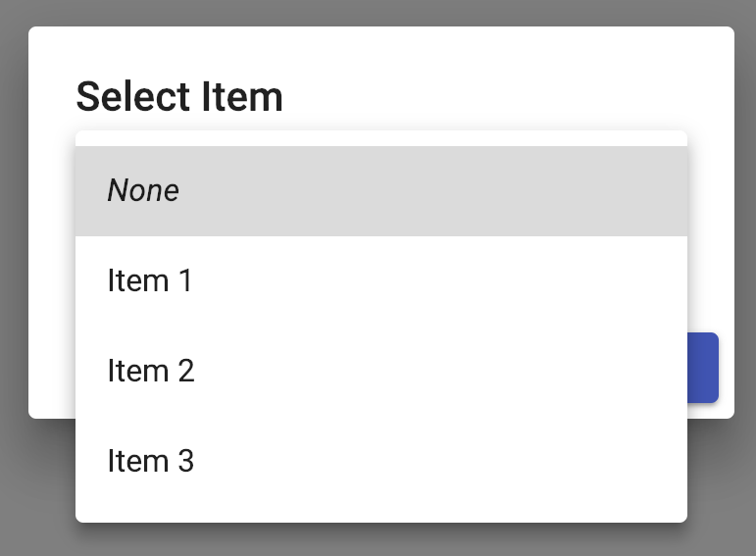Click the "Item 3" text label
The image size is (756, 556).
point(150,462)
